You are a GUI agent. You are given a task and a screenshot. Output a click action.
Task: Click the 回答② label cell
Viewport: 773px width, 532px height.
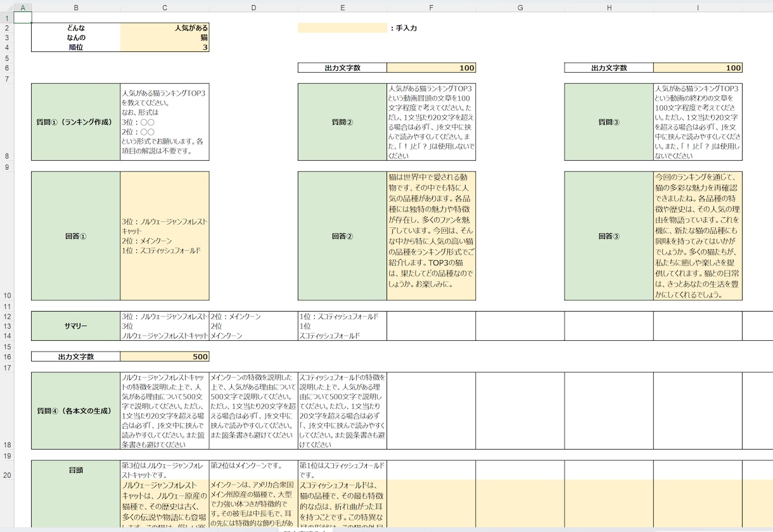(x=342, y=236)
